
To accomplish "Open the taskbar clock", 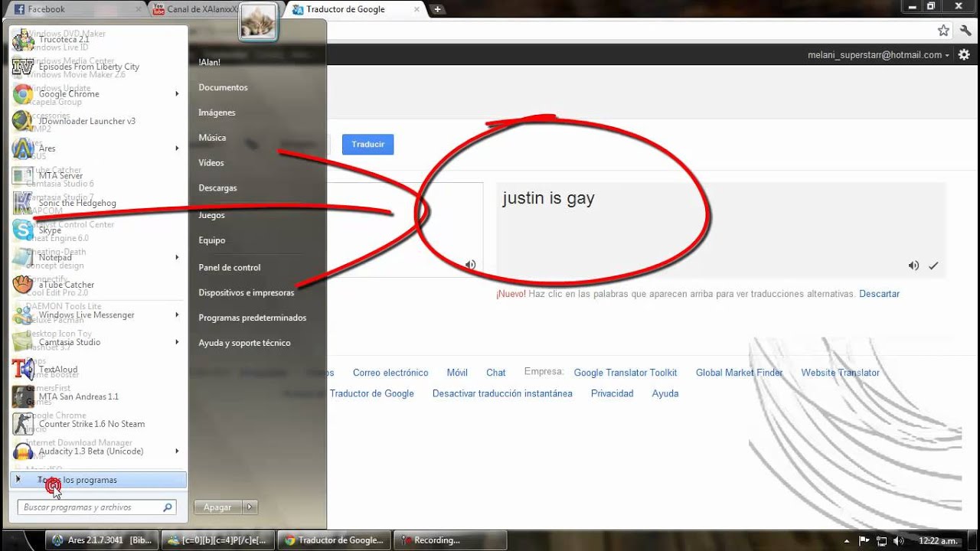I will click(x=939, y=541).
